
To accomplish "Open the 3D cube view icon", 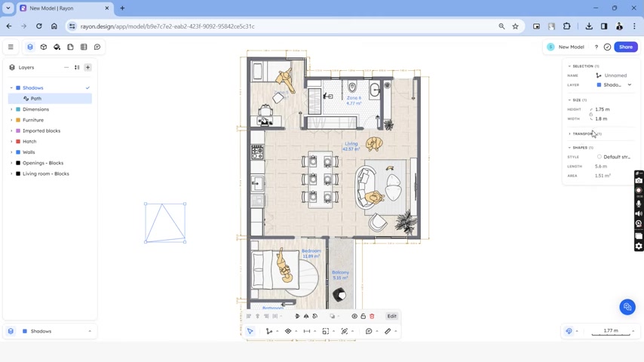I will point(44,47).
